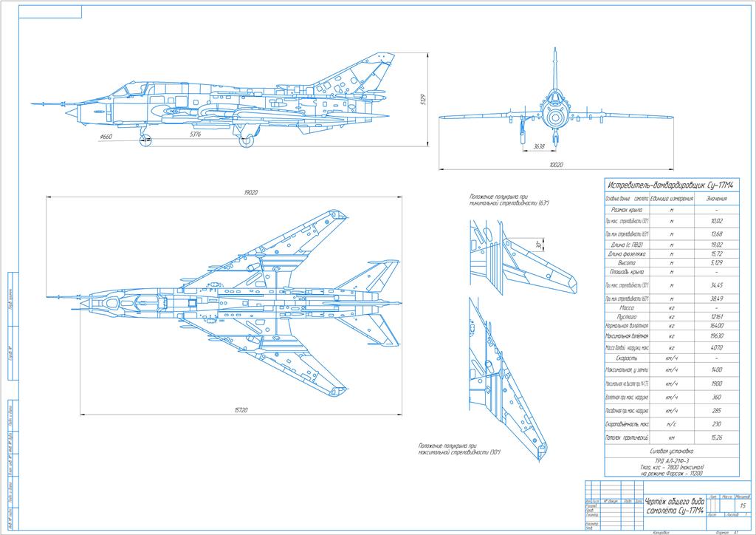Select the 'Длина (с ПВД)' row label
756x535 pixels.
(627, 245)
